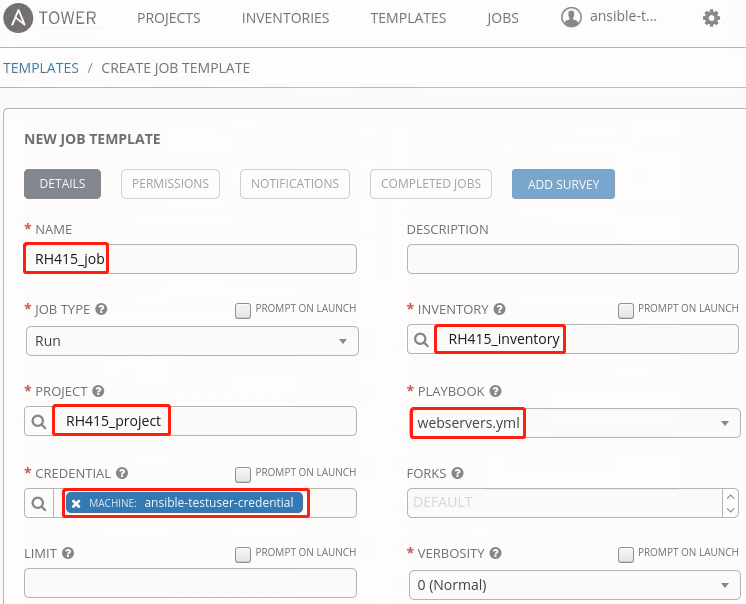The image size is (746, 604).
Task: Toggle Prompt on Launch for Credential
Action: (x=242, y=473)
